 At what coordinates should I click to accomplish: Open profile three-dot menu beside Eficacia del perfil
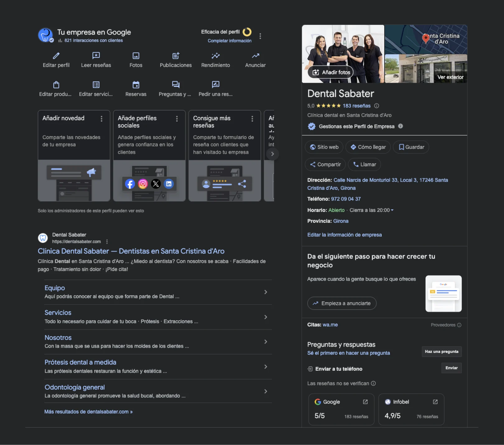[260, 36]
